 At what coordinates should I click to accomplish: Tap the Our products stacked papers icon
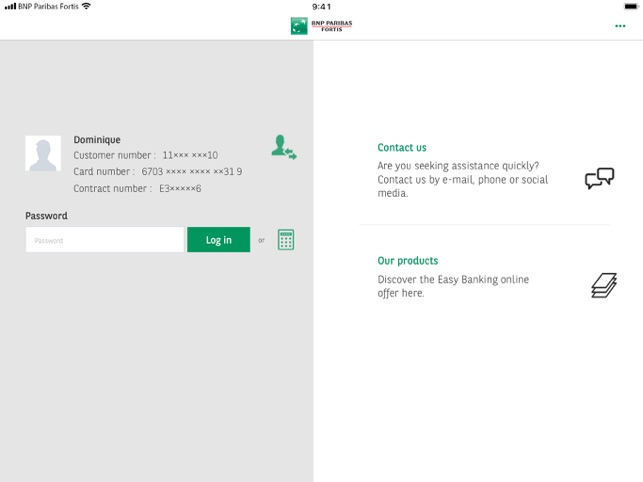pos(604,286)
